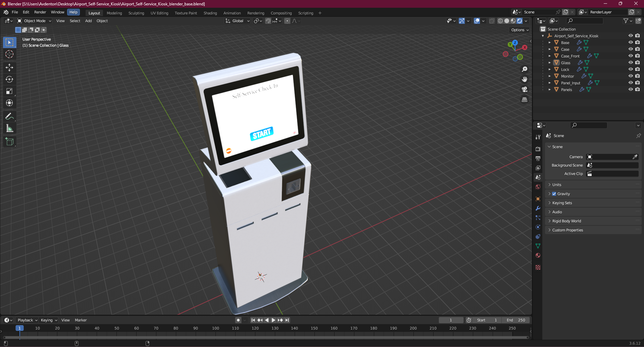The width and height of the screenshot is (644, 347).
Task: Select the Annotate pencil tool
Action: (x=9, y=117)
